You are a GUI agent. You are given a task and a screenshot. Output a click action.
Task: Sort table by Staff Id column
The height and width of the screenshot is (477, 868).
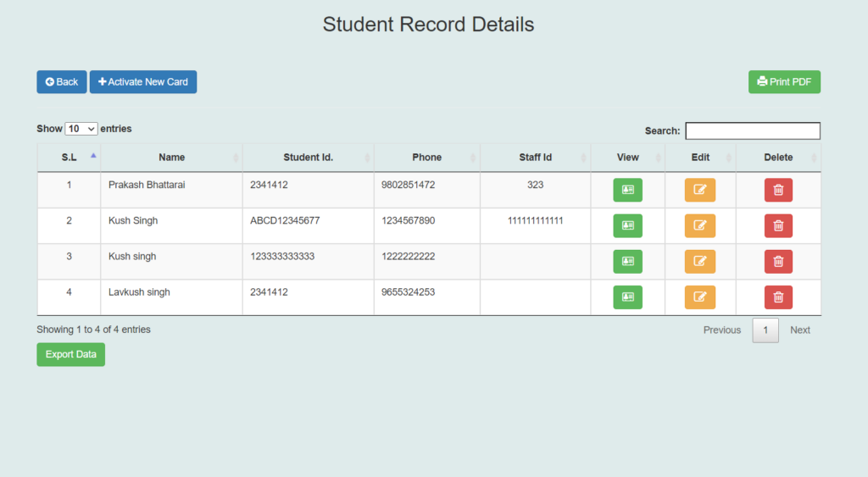[x=536, y=158]
